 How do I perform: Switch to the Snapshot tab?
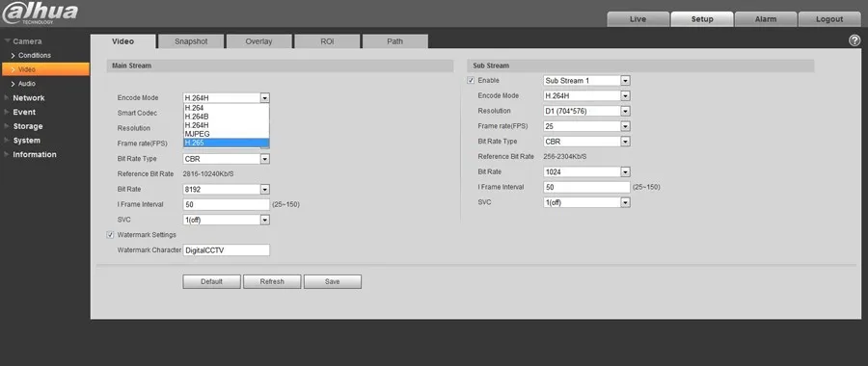point(191,41)
